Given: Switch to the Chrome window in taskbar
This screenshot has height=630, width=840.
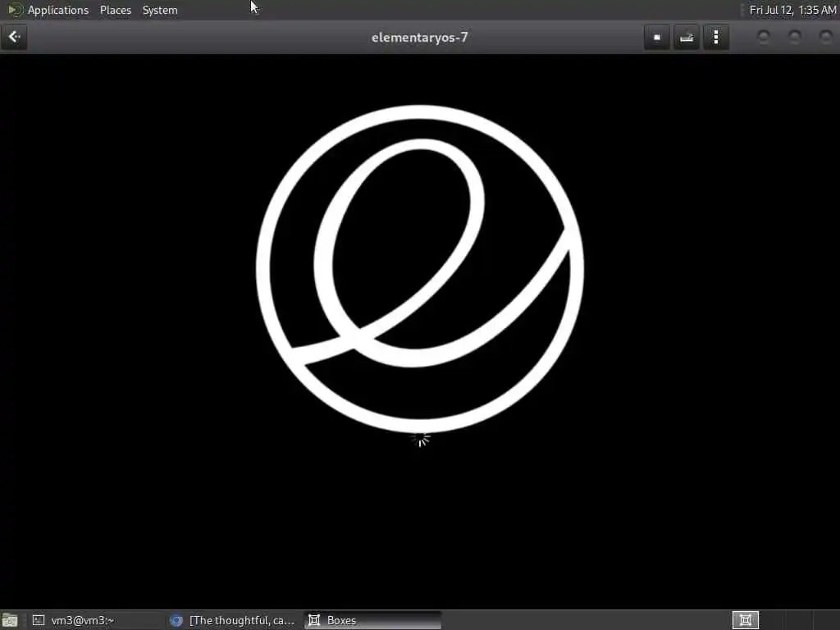Looking at the screenshot, I should point(233,620).
